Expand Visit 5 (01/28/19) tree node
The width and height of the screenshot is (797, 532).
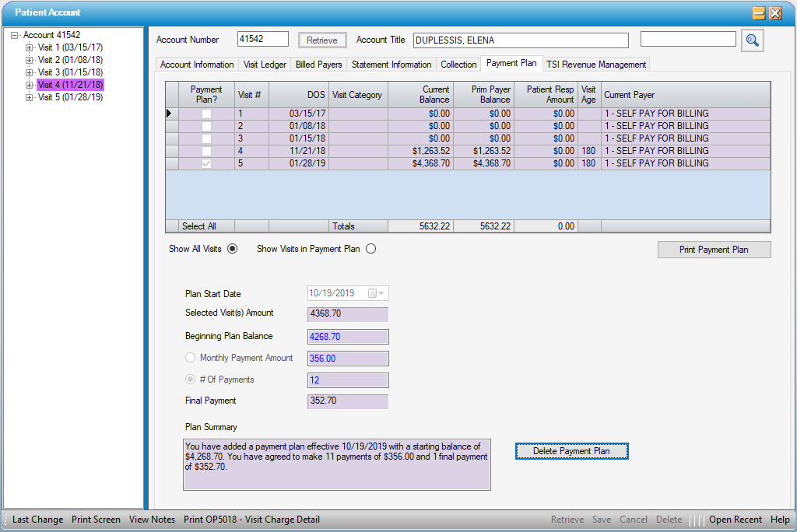pyautogui.click(x=30, y=98)
